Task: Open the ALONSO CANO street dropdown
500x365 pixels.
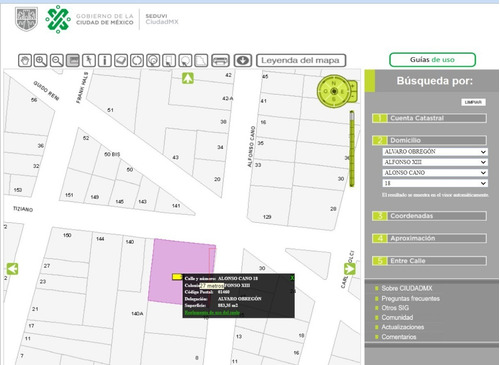Action: click(x=435, y=173)
